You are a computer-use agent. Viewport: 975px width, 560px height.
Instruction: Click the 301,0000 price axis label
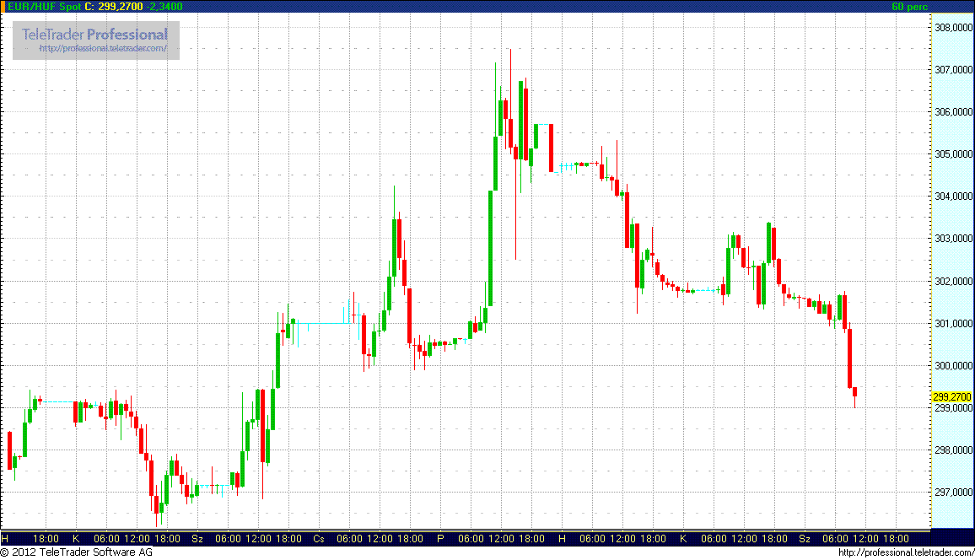954,324
